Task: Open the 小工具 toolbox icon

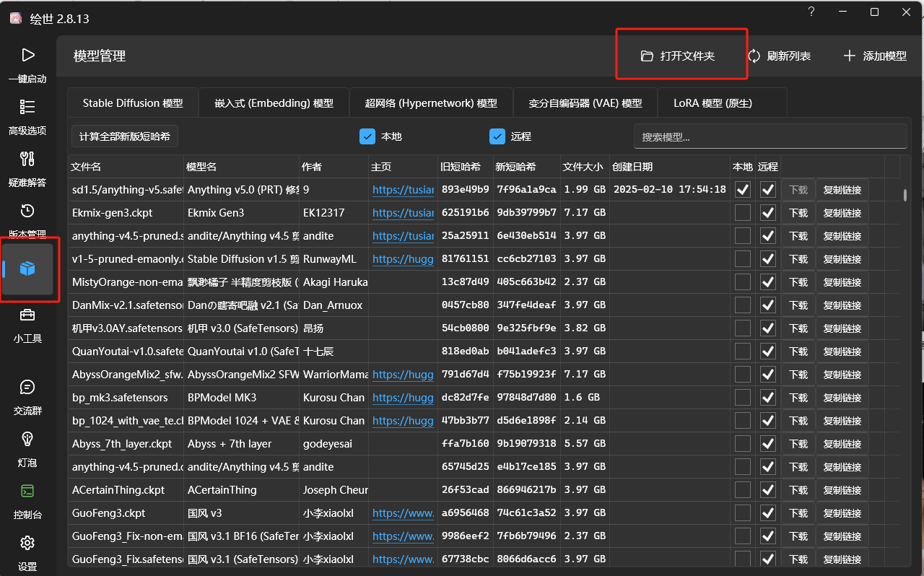Action: coord(27,315)
